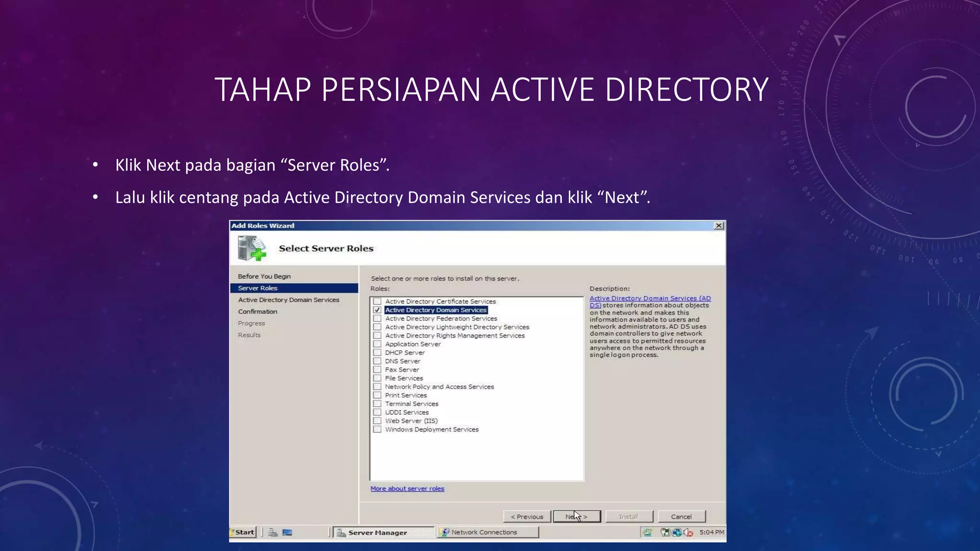Click the Select Server Roles heading
This screenshot has width=980, height=551.
(x=326, y=248)
